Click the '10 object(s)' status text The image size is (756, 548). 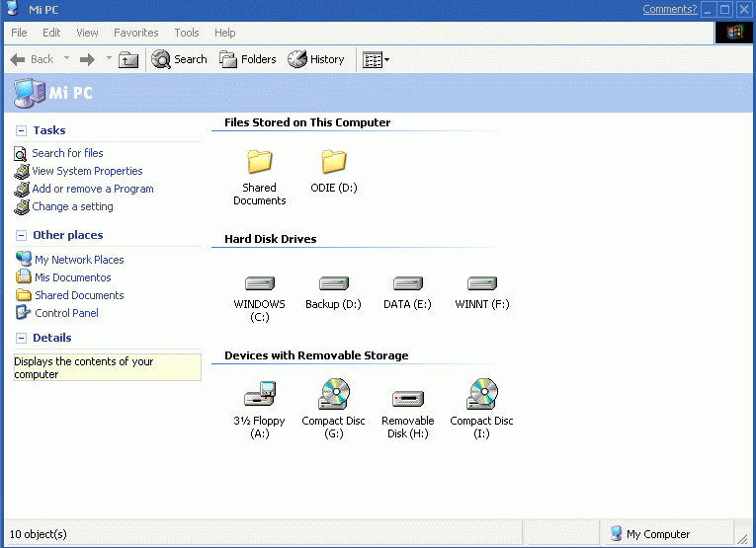pos(39,534)
